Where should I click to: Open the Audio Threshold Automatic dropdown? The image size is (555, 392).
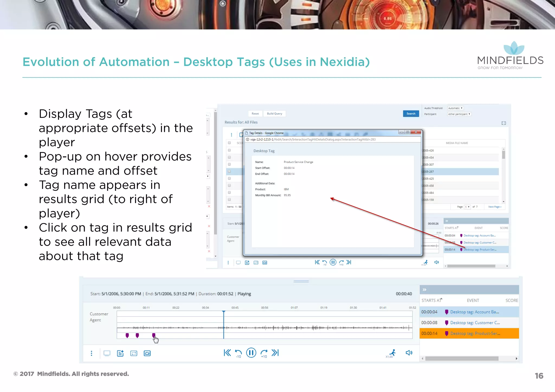(455, 108)
